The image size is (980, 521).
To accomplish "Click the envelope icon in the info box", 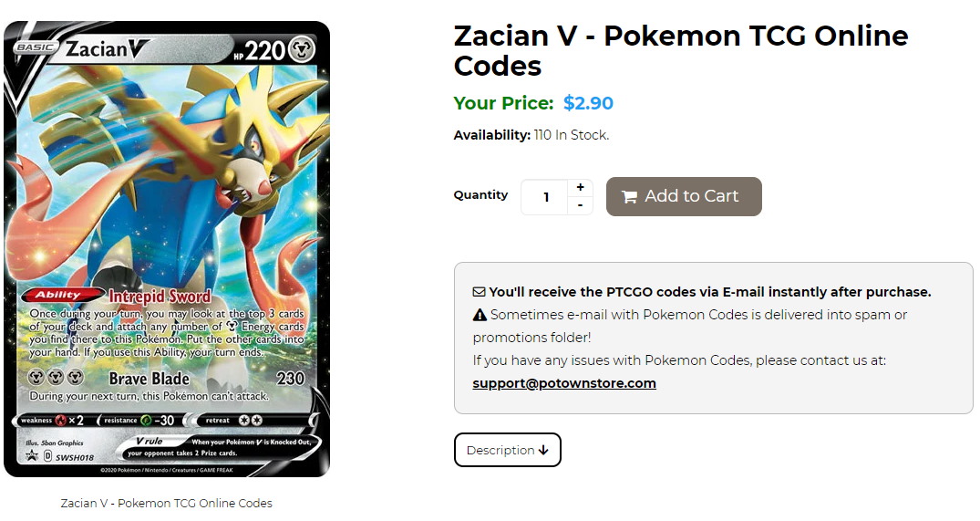I will (x=479, y=293).
